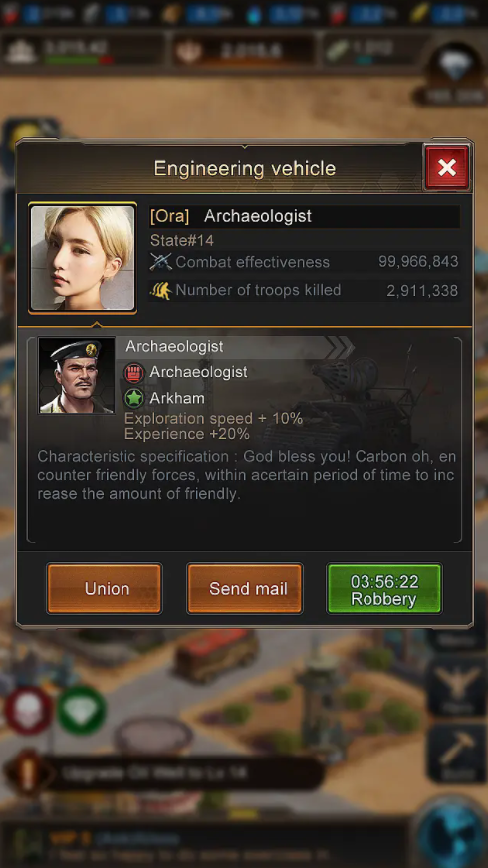Open the red skull icon
The image size is (488, 868).
click(x=28, y=711)
